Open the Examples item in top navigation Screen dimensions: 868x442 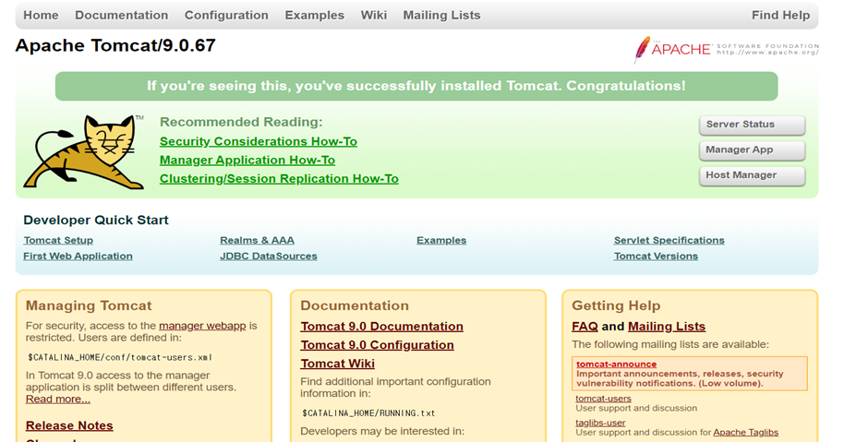[x=315, y=16]
